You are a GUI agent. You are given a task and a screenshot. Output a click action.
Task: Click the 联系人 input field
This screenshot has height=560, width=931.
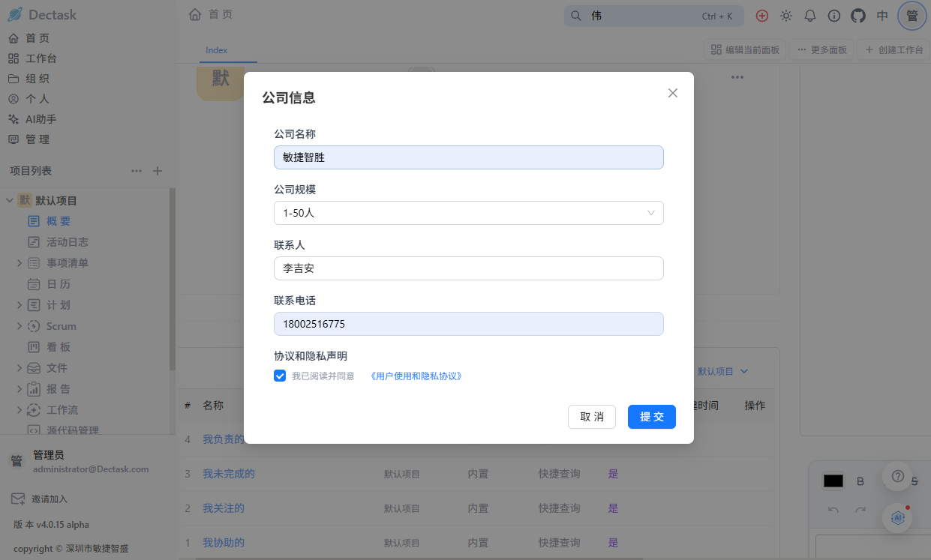point(469,268)
